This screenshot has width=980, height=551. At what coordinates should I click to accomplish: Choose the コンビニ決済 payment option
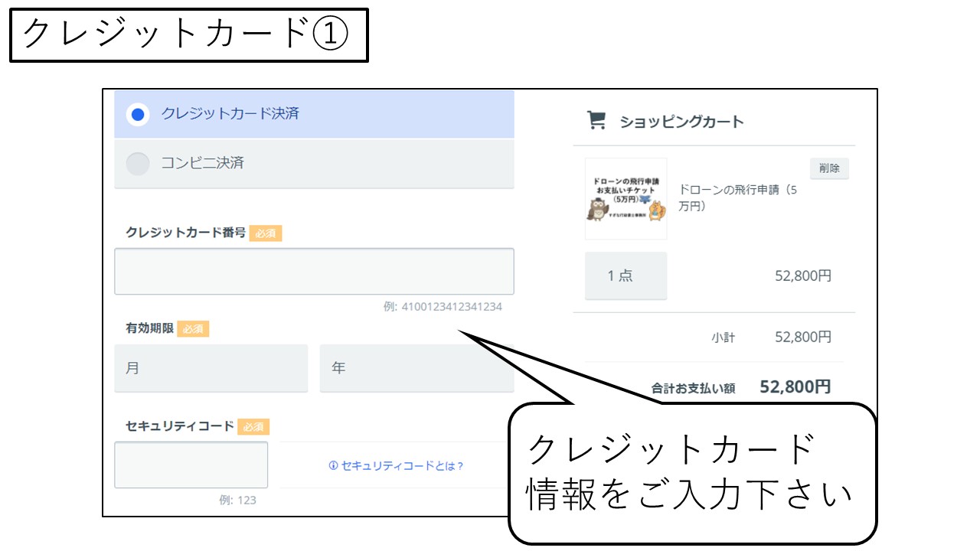pyautogui.click(x=138, y=163)
